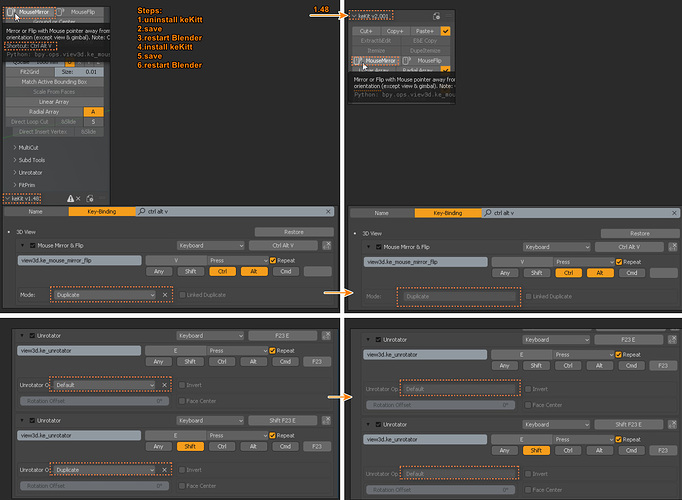Open the Unrotator Duplicate dropdown on the left
This screenshot has width=682, height=500.
105,470
